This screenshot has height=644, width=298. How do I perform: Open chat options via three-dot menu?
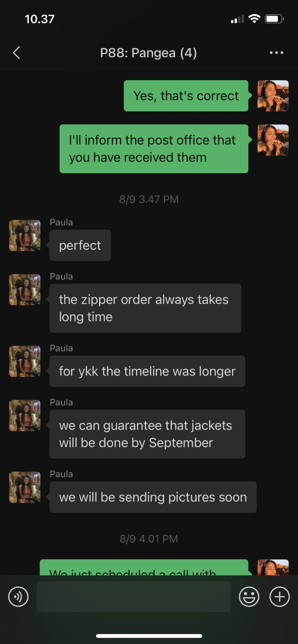click(277, 53)
